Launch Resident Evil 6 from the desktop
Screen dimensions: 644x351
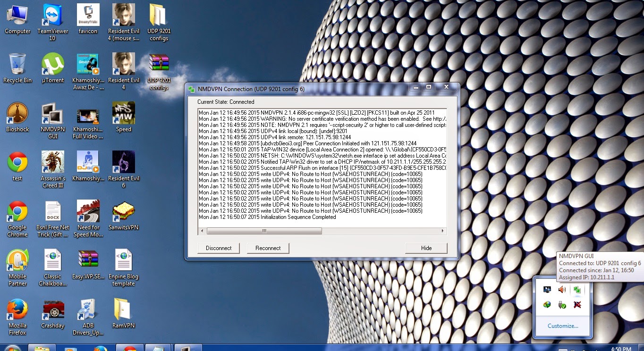(124, 169)
